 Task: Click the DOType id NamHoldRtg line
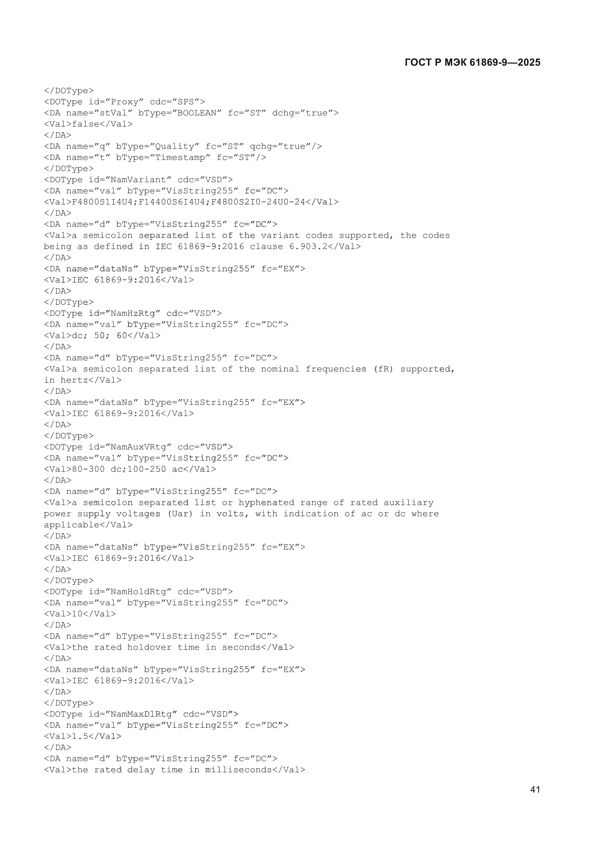click(x=138, y=592)
